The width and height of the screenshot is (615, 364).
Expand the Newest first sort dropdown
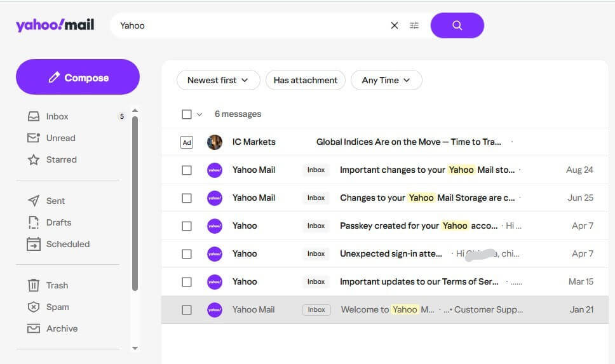point(218,80)
